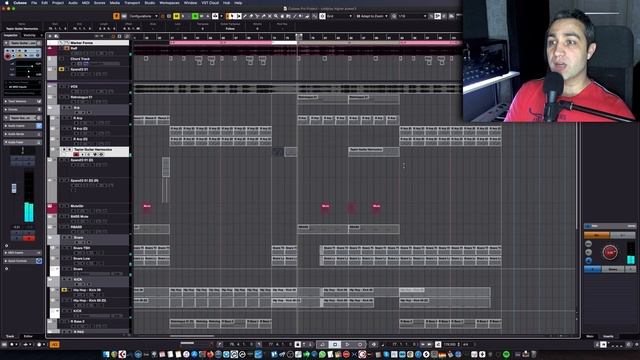Screen dimensions: 640x360
Task: Select the Mute X tool in toolbar
Action: [x=270, y=16]
